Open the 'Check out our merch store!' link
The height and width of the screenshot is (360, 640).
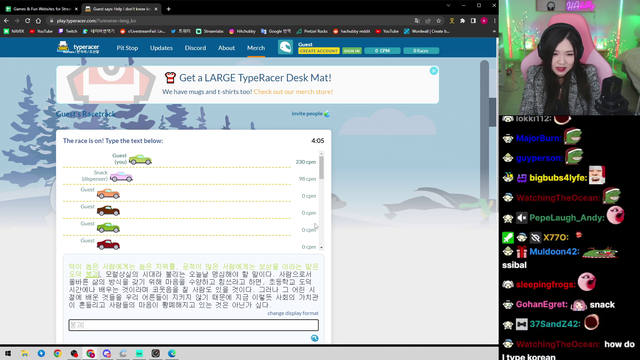click(293, 91)
